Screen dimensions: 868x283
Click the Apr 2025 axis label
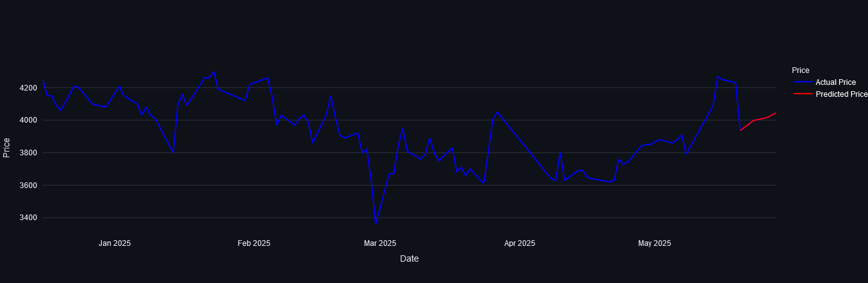520,243
